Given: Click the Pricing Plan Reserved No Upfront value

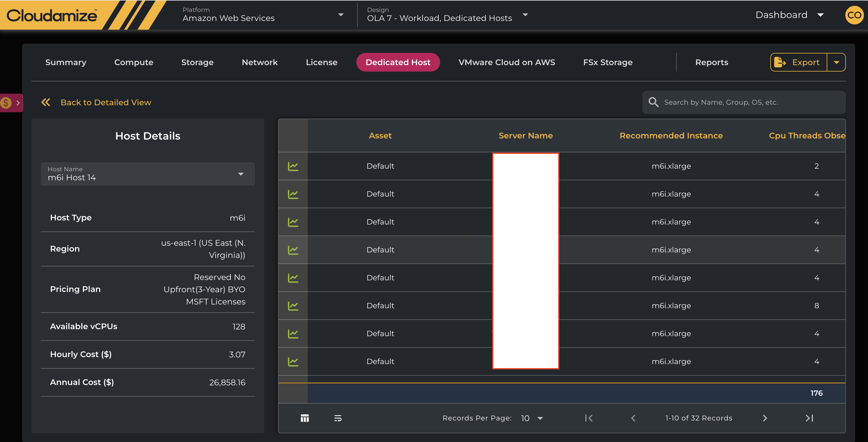Looking at the screenshot, I should point(204,289).
